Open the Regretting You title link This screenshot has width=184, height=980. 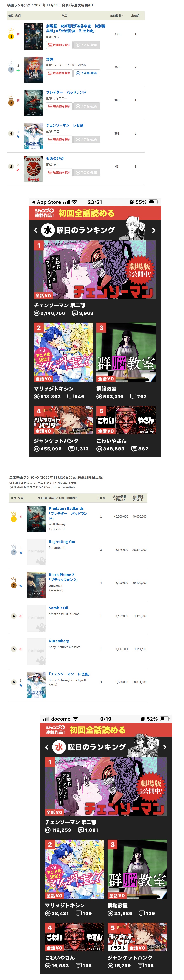pos(62,541)
